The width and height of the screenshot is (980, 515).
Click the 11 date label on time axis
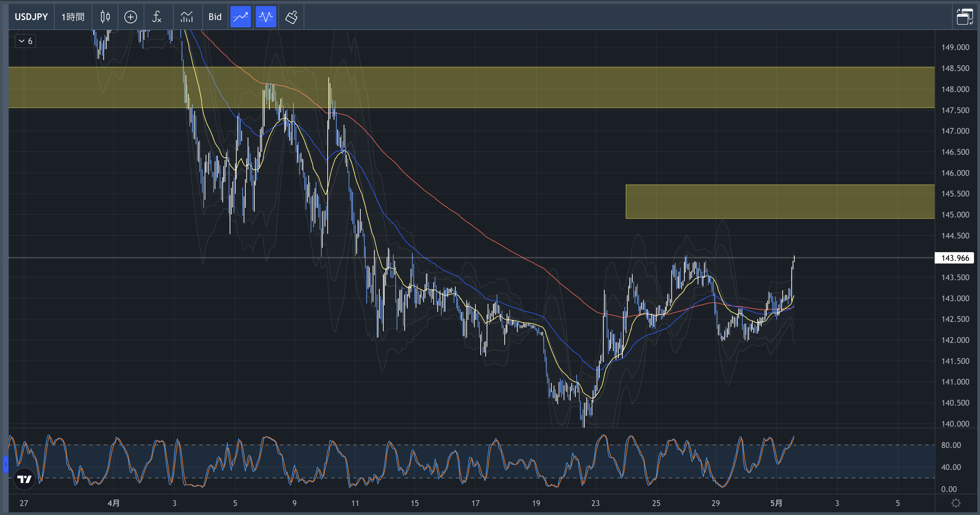tap(355, 503)
